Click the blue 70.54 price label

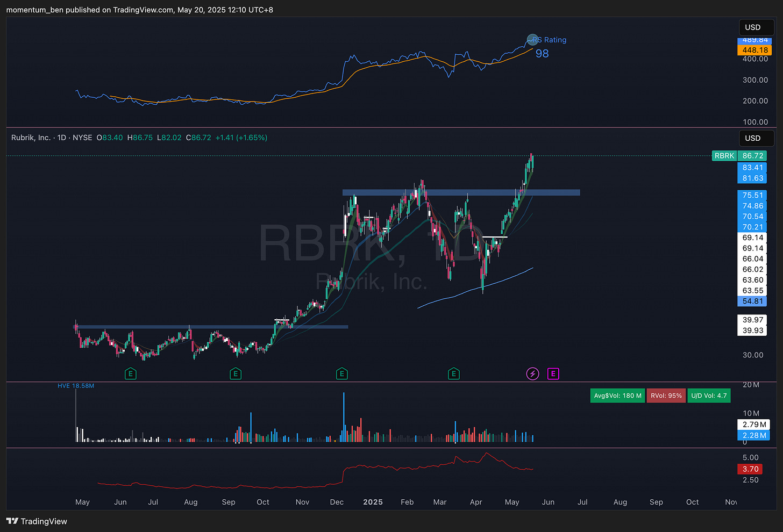753,217
